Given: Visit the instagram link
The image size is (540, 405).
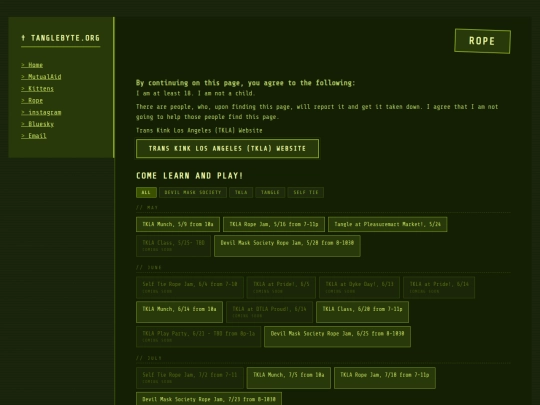Looking at the screenshot, I should 41,112.
